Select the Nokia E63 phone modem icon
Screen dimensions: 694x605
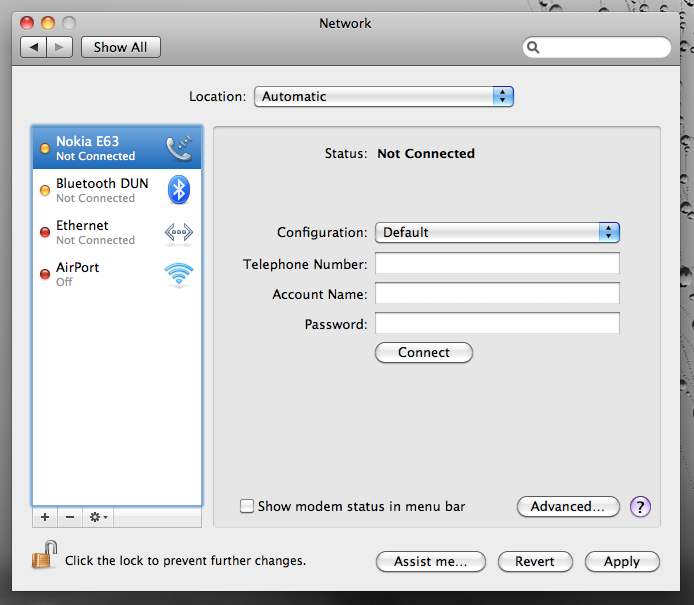tap(179, 148)
